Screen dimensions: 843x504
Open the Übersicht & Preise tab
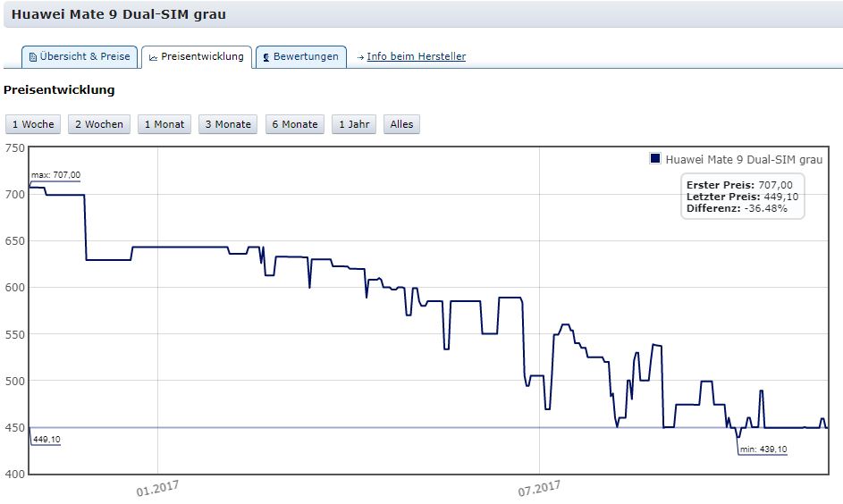(x=80, y=57)
